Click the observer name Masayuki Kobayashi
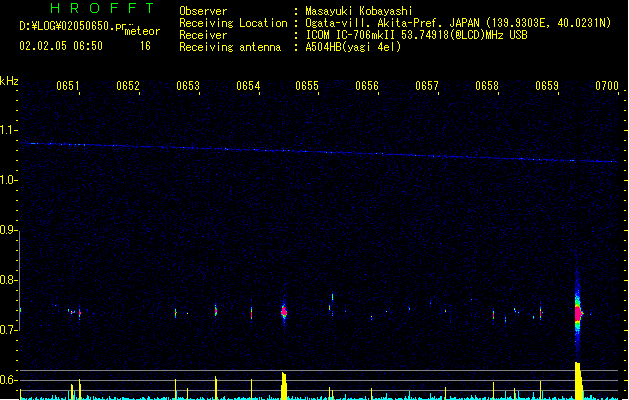This screenshot has height=400, width=629. tap(359, 11)
